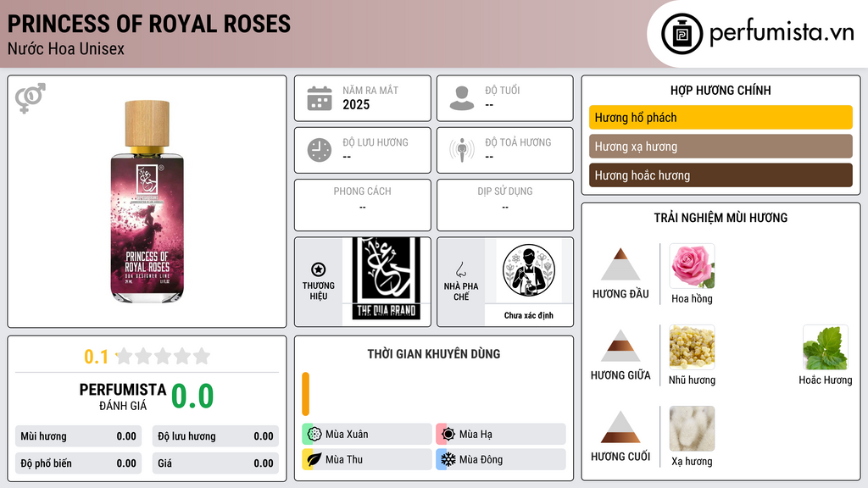Click the orange recommended-time indicator bar
The height and width of the screenshot is (488, 868).
point(305,393)
